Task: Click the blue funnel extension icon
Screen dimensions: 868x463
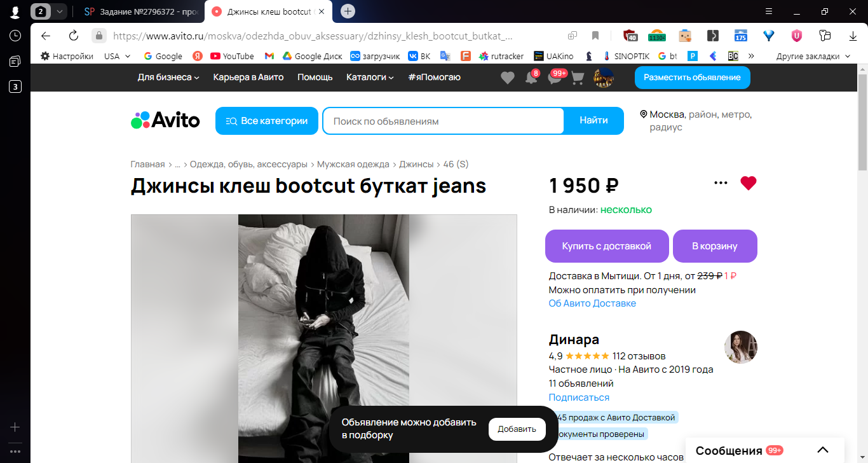Action: [x=769, y=36]
